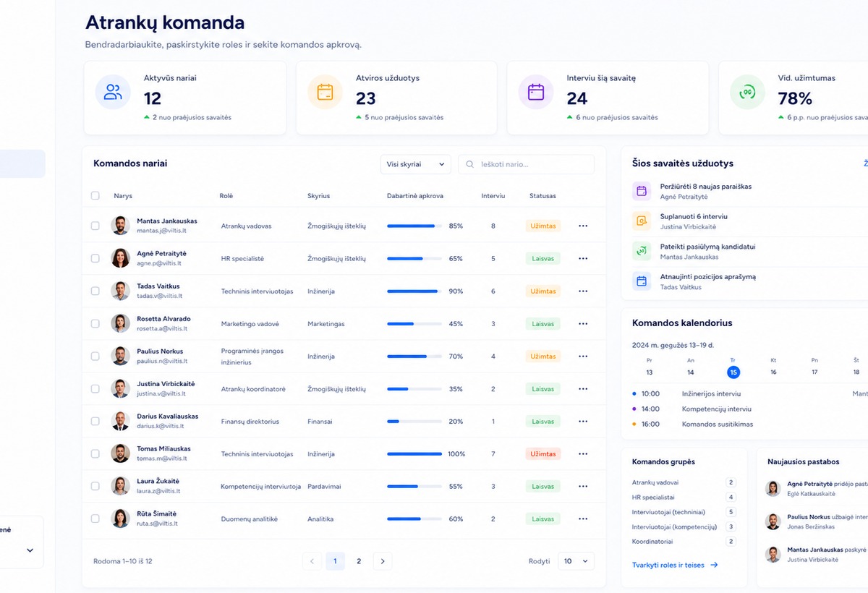This screenshot has width=868, height=593.
Task: Select day 15 in the team calendar
Action: (733, 372)
